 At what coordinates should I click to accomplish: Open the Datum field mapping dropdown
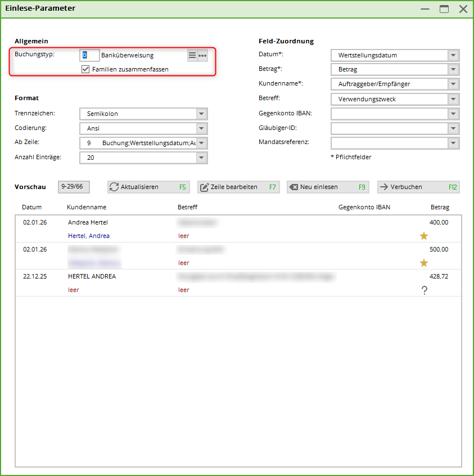click(453, 55)
